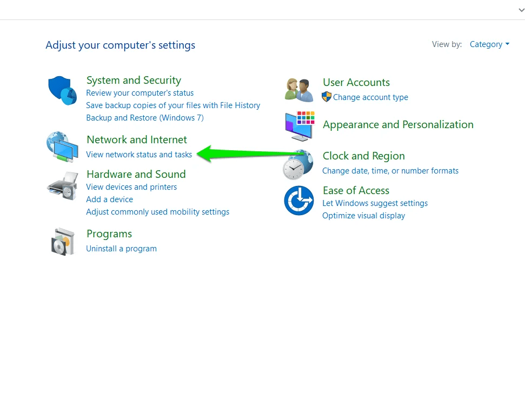Open the Hardware and Sound category heading
525x420 pixels.
coord(136,174)
